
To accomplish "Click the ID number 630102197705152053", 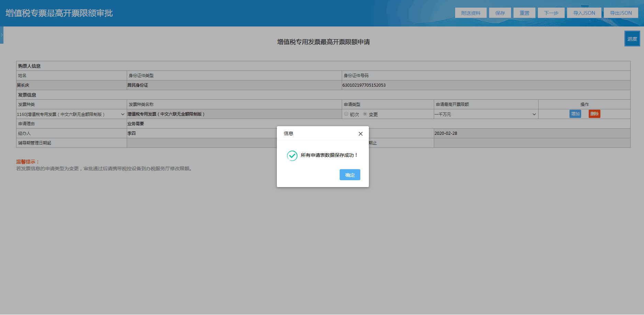I will [x=486, y=85].
